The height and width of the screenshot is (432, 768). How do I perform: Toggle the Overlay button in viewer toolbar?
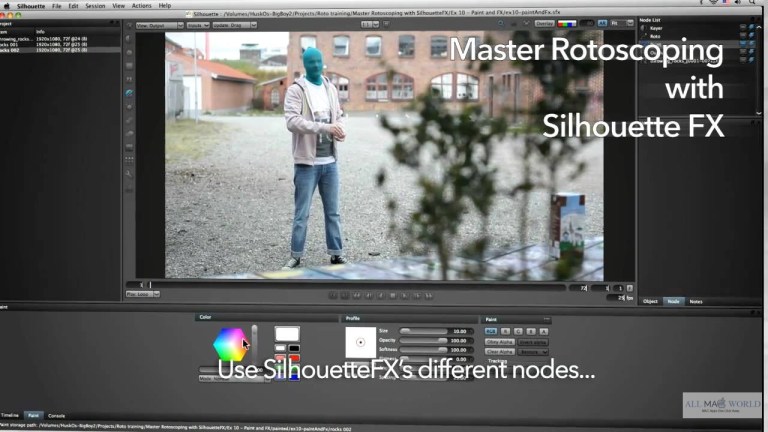[544, 24]
